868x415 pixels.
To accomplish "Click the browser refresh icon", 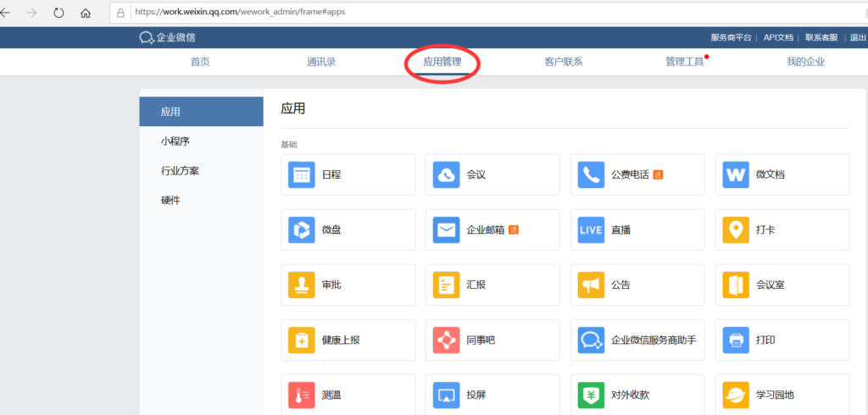I will [x=58, y=13].
